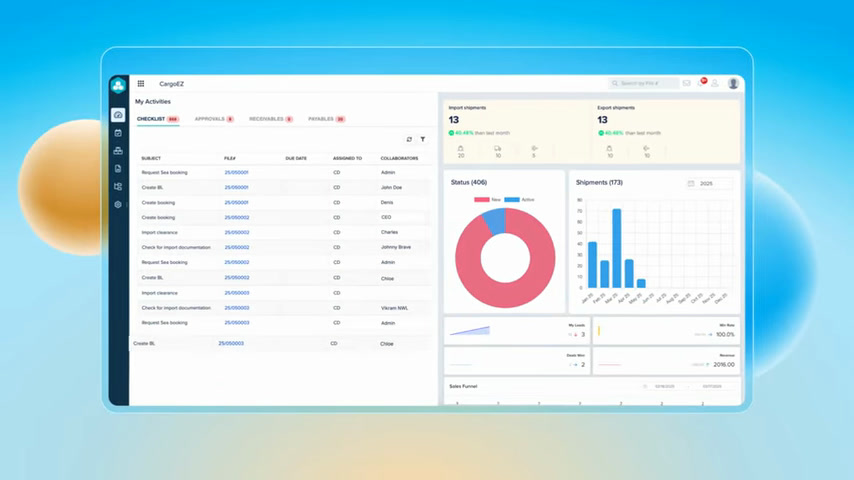Open file 25/050002 in Charles row
Viewport: 854px width, 480px height.
[x=237, y=233]
